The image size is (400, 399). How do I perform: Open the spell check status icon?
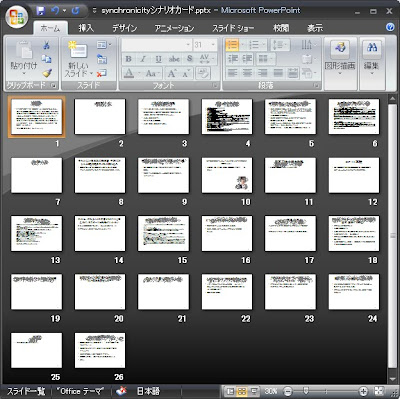pos(123,391)
